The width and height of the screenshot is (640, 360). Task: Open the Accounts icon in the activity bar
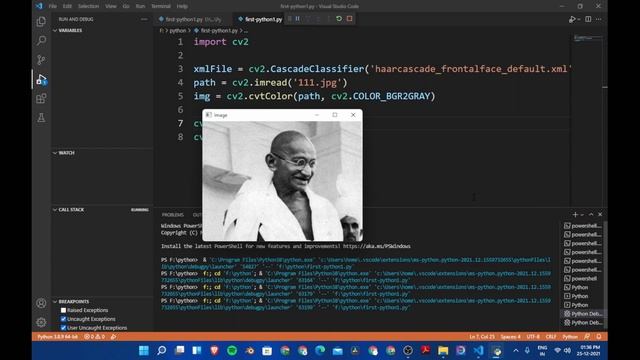point(41,303)
